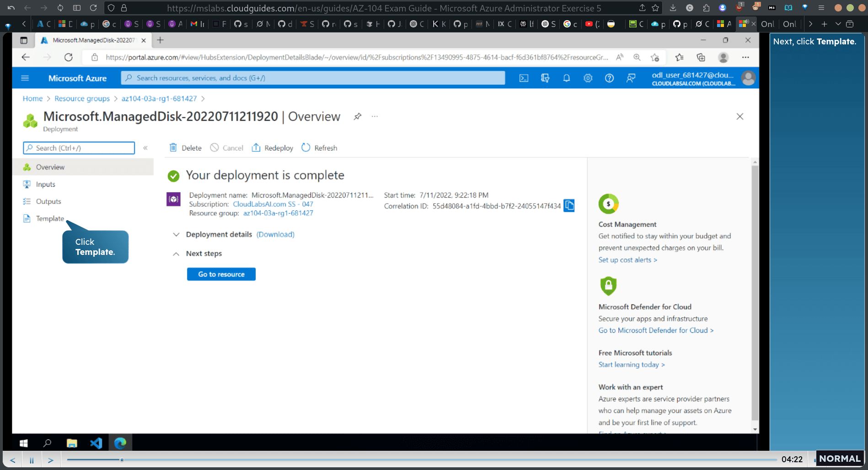Viewport: 868px width, 470px height.
Task: Open Template in the deployment menu
Action: [50, 219]
